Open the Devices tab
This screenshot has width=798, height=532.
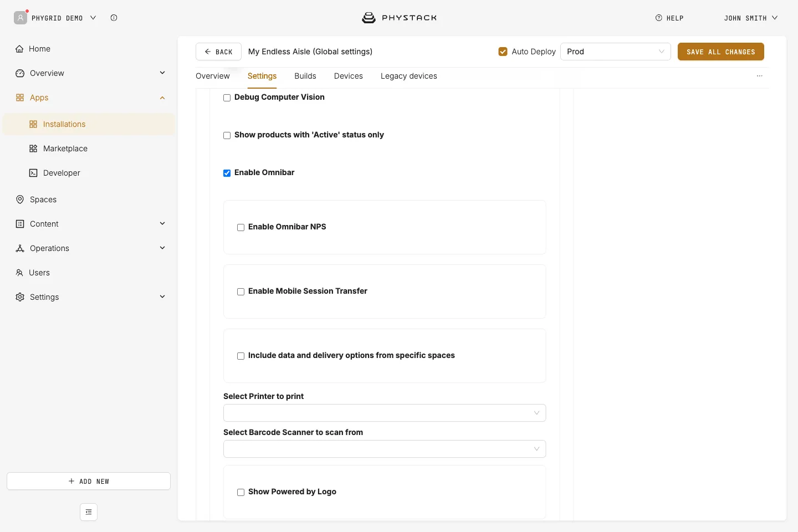[x=349, y=76]
